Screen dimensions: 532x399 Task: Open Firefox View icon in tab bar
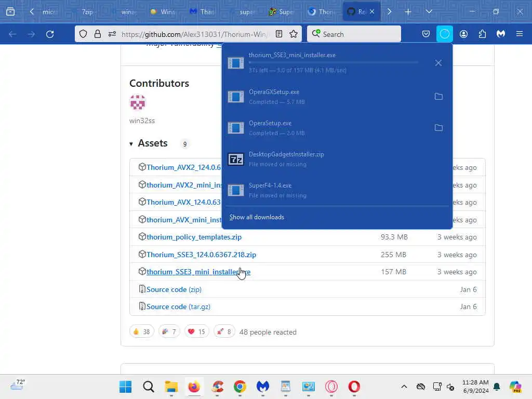(x=10, y=12)
